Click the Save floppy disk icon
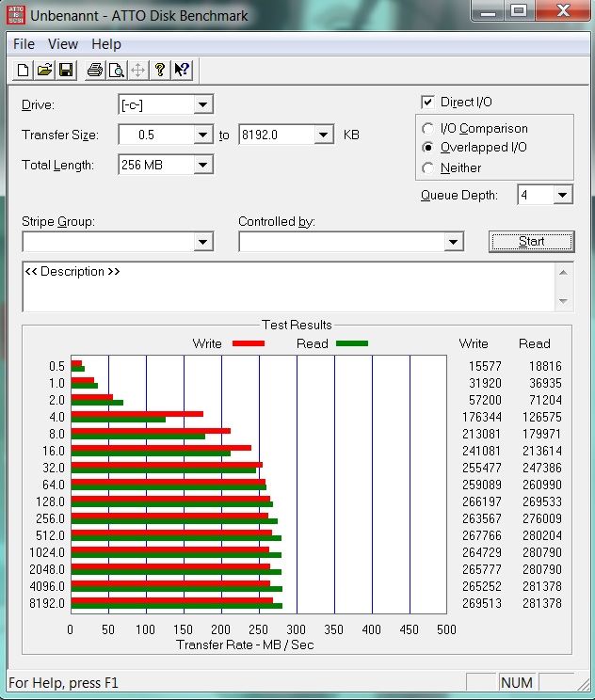The height and width of the screenshot is (700, 595). 66,70
